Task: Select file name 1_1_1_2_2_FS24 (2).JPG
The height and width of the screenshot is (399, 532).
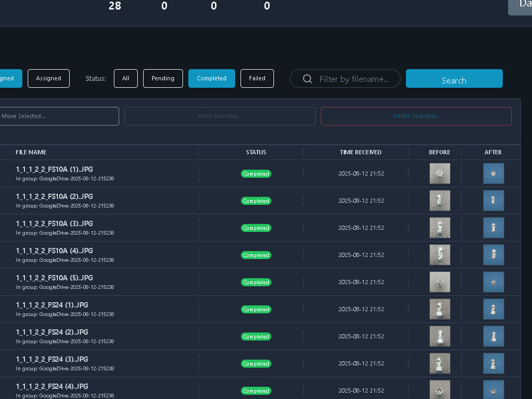Action: coord(52,332)
